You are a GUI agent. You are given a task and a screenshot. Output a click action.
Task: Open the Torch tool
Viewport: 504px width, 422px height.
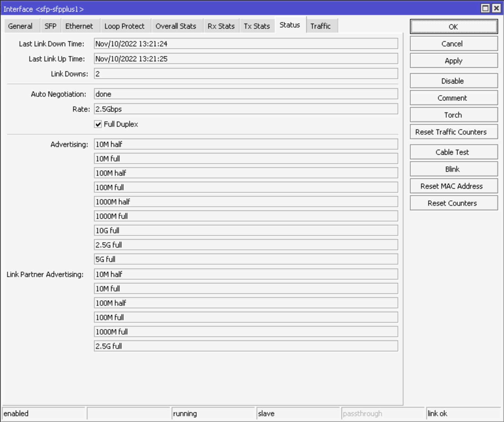(x=454, y=115)
